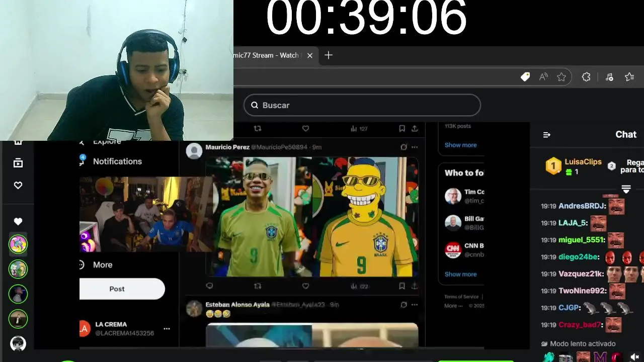Share the post showing 127 views
Viewport: 644px width, 362px height.
point(415,129)
